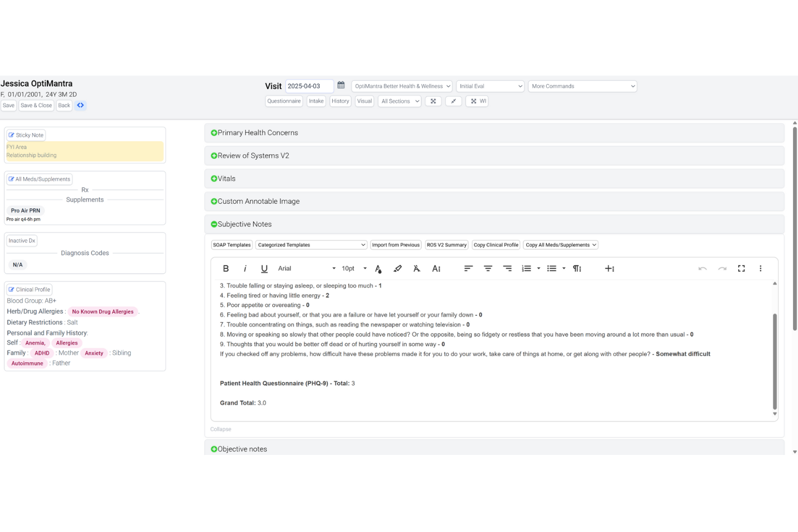Open the Categorized Templates dropdown
Screen dimensions: 798x532
tap(311, 244)
